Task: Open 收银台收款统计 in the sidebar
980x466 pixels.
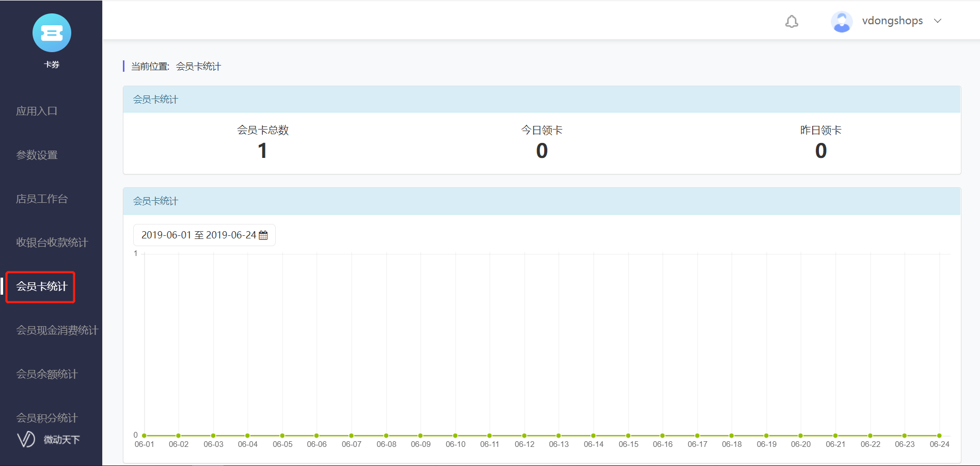Action: click(52, 243)
